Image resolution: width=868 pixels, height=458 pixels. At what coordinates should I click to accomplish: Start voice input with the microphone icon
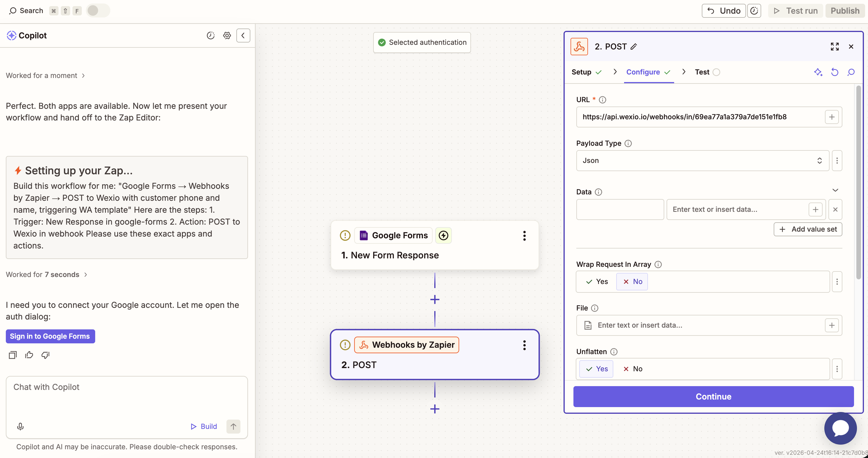coord(20,426)
